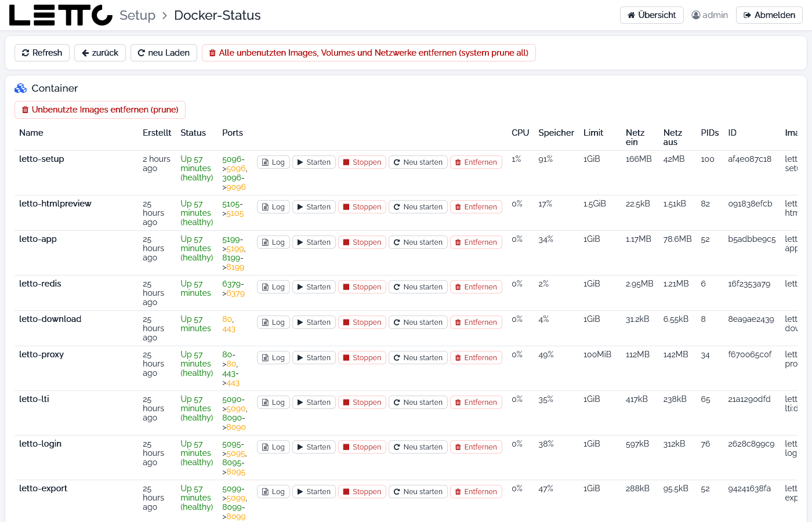
Task: Remove the letto-download container
Action: coord(476,322)
